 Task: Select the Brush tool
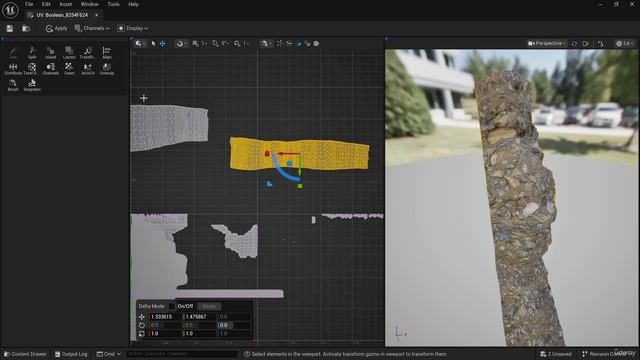(x=13, y=85)
